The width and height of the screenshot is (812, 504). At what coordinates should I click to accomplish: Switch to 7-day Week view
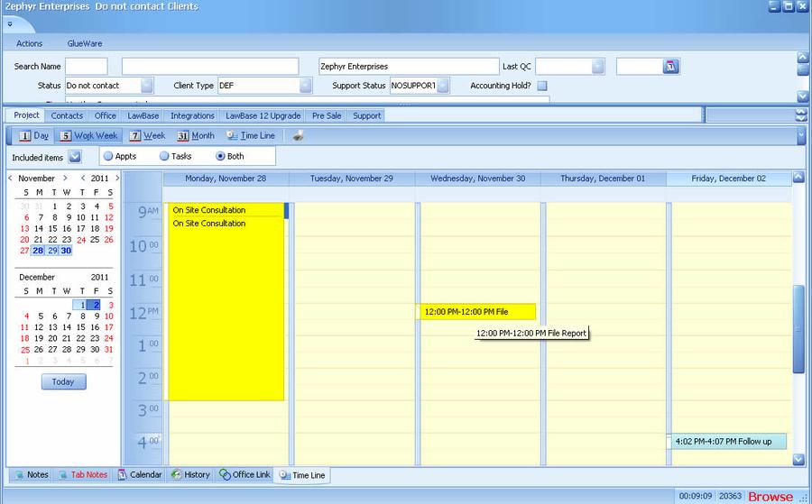(x=147, y=135)
